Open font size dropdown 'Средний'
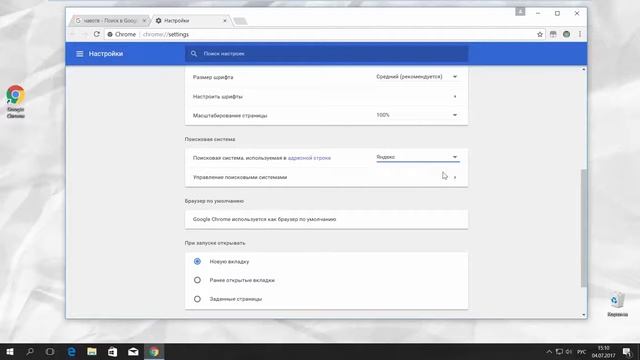The width and height of the screenshot is (640, 360). [418, 77]
